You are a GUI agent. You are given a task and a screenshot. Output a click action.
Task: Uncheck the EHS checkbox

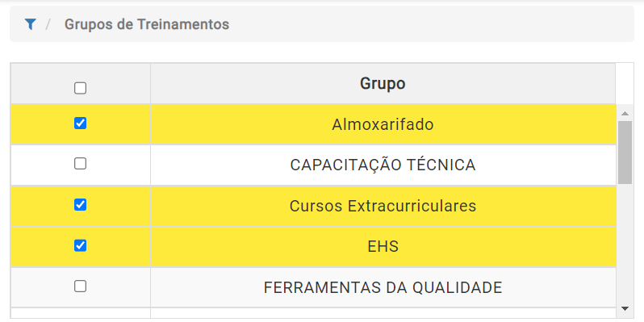pyautogui.click(x=80, y=245)
